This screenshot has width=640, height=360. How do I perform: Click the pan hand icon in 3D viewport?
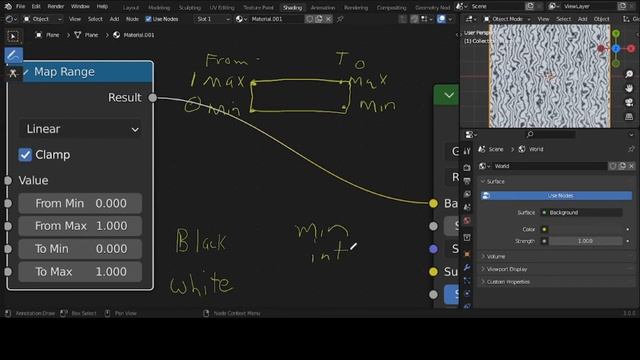(629, 88)
